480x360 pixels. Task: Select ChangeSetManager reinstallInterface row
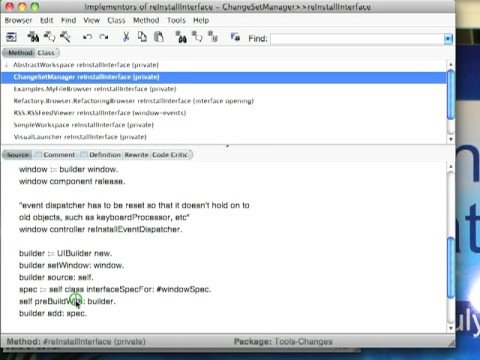[x=223, y=77]
